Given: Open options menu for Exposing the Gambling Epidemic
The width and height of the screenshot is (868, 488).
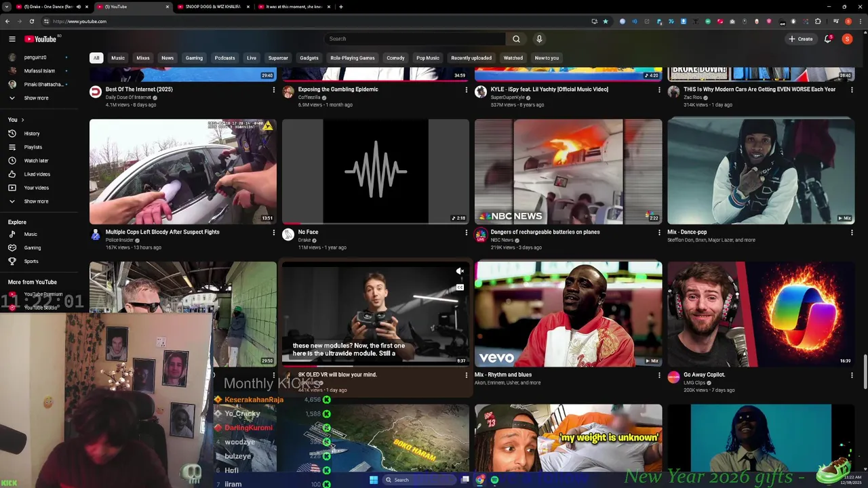Looking at the screenshot, I should pyautogui.click(x=467, y=89).
